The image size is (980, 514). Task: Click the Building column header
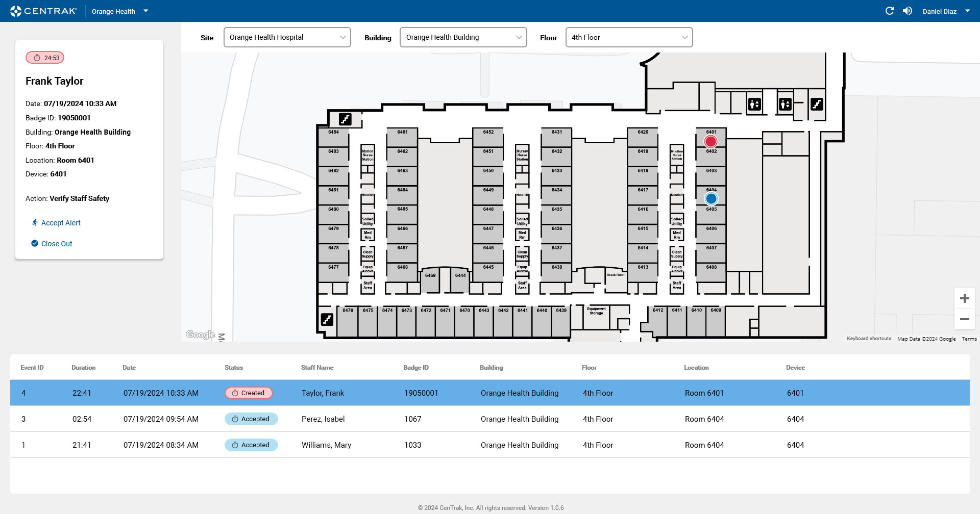pyautogui.click(x=491, y=368)
